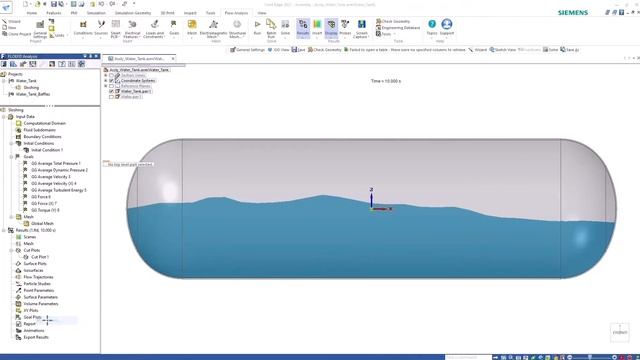
Task: Switch to Simulation Geometry tab
Action: pyautogui.click(x=133, y=13)
